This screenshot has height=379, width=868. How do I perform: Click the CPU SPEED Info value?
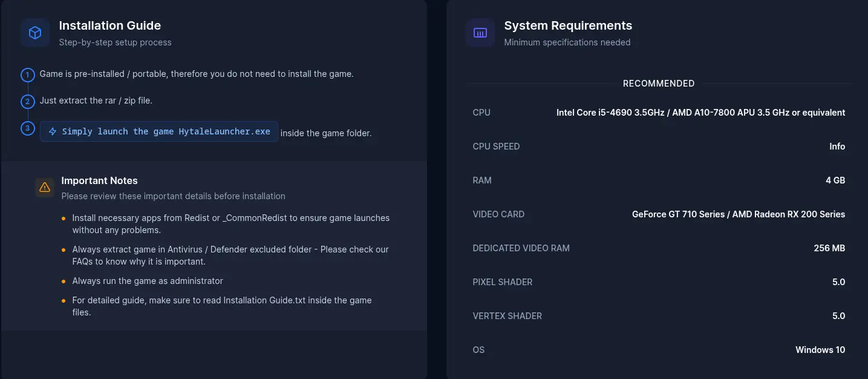click(x=837, y=147)
